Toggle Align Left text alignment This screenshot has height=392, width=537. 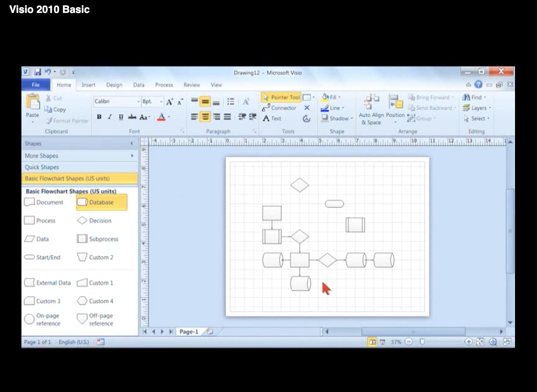pyautogui.click(x=194, y=117)
